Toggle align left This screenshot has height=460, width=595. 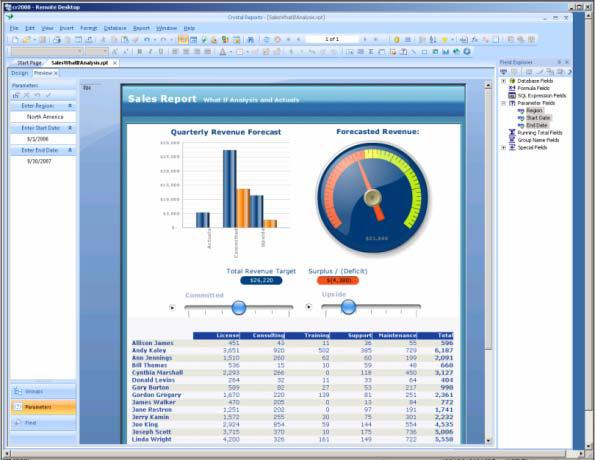click(175, 52)
